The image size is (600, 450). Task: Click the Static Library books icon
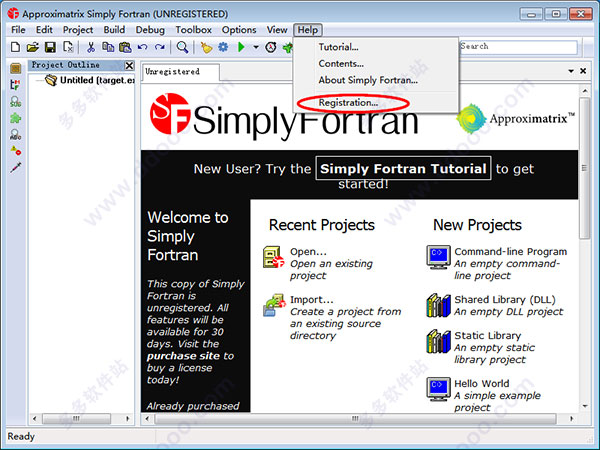point(439,341)
